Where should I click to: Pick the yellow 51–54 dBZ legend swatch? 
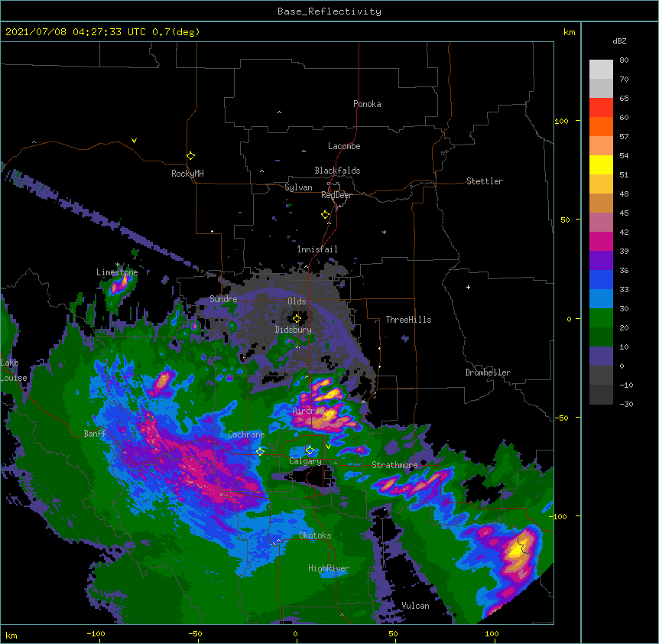[601, 164]
